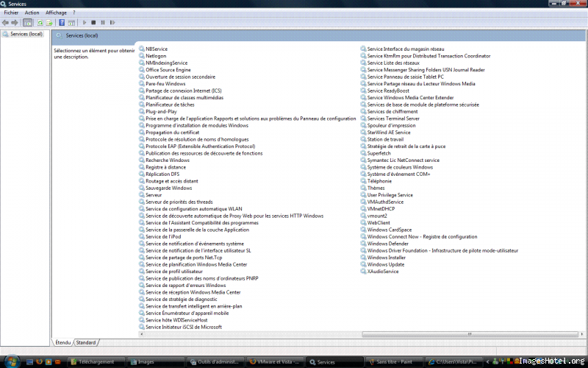Switch to the Standard tab
The height and width of the screenshot is (368, 588).
tap(86, 342)
